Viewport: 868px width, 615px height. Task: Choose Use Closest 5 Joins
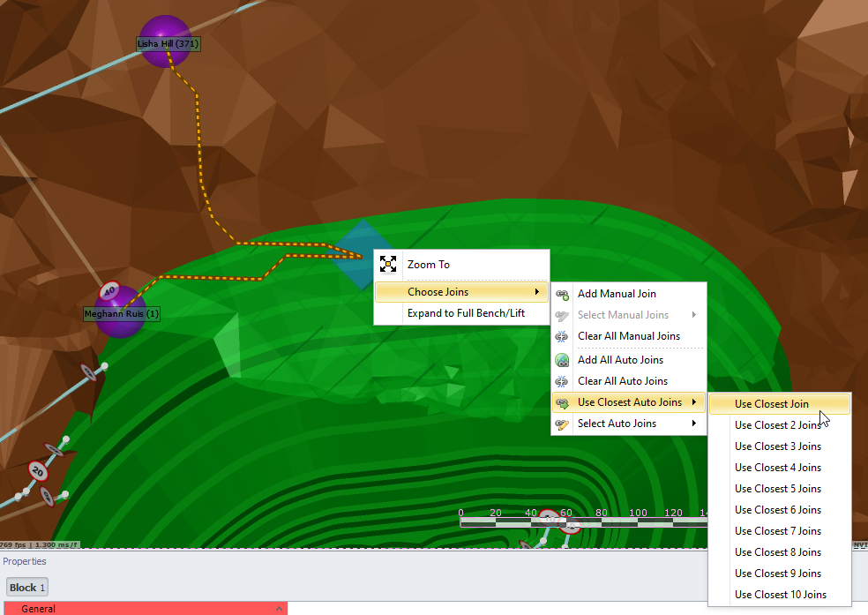(x=780, y=489)
